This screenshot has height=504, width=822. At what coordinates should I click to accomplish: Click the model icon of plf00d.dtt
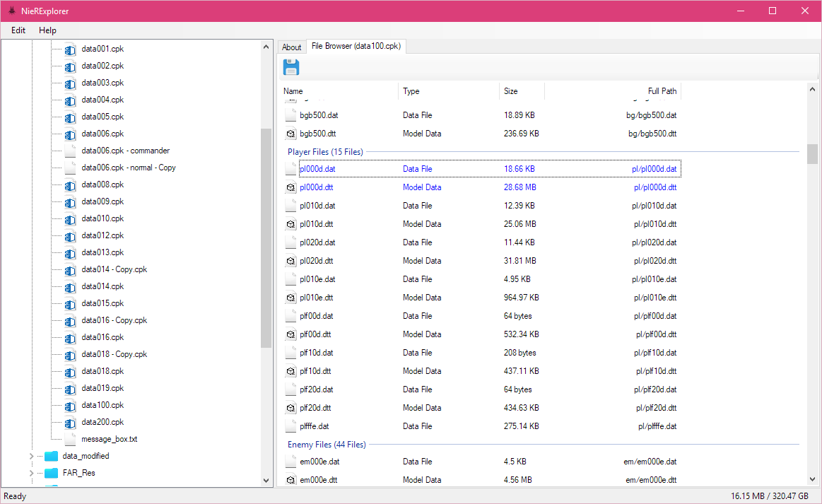pos(290,334)
